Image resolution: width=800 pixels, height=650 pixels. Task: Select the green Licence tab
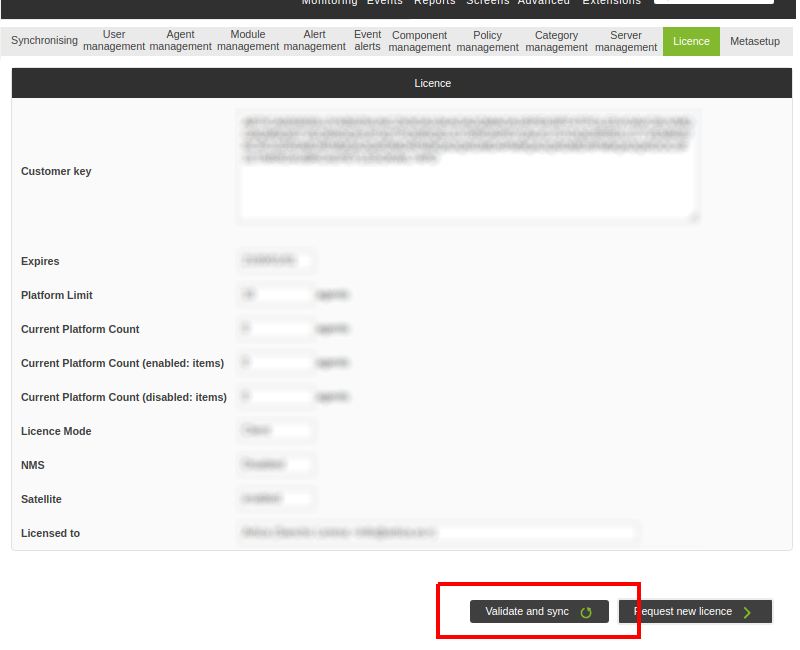click(691, 41)
